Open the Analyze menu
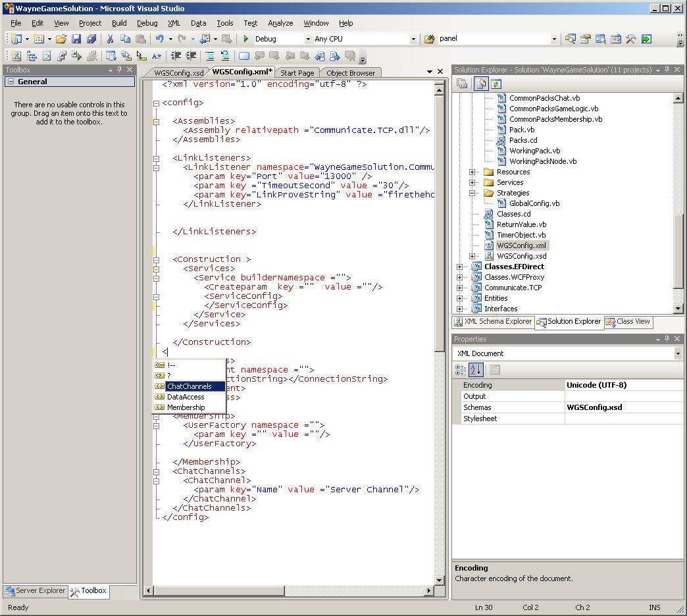 [280, 23]
